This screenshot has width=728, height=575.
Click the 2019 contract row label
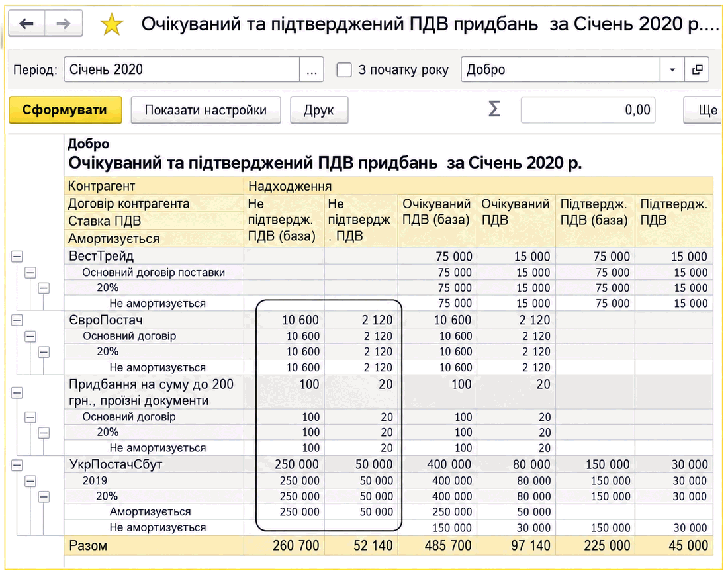click(x=95, y=481)
